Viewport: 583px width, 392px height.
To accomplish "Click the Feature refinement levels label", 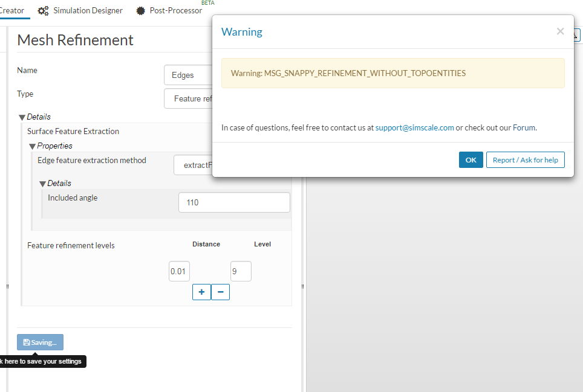I will (x=71, y=245).
